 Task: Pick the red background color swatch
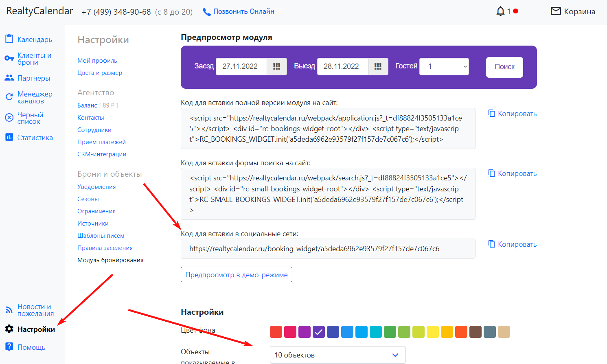(276, 332)
